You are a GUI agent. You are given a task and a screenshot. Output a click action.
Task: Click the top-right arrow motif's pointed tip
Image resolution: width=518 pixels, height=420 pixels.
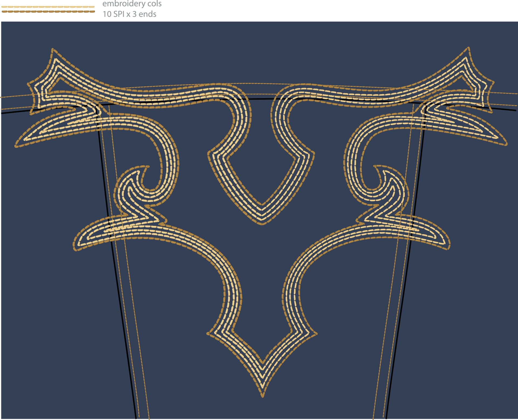pos(469,48)
